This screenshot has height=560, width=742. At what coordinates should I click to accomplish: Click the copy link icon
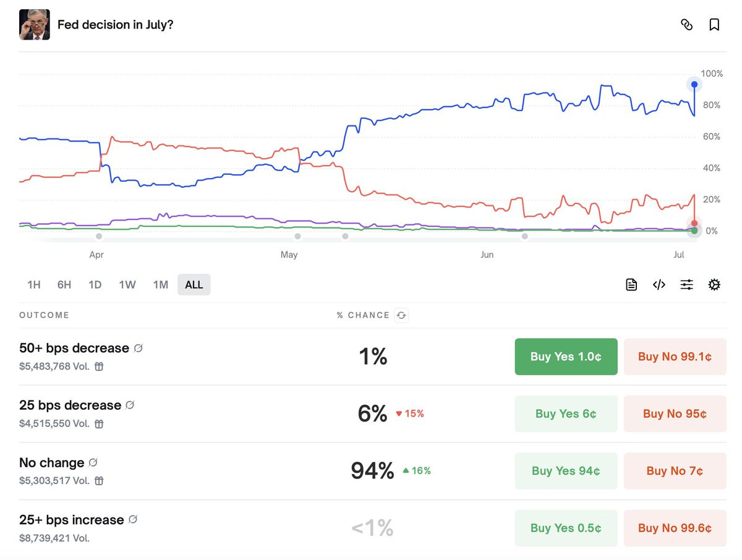tap(686, 25)
